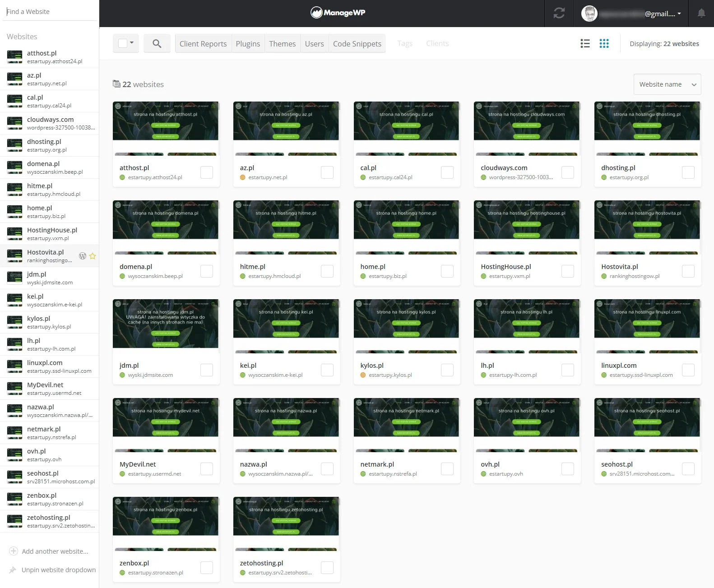Click the Find a Website search field
Screen dimensions: 714x588
tap(49, 12)
